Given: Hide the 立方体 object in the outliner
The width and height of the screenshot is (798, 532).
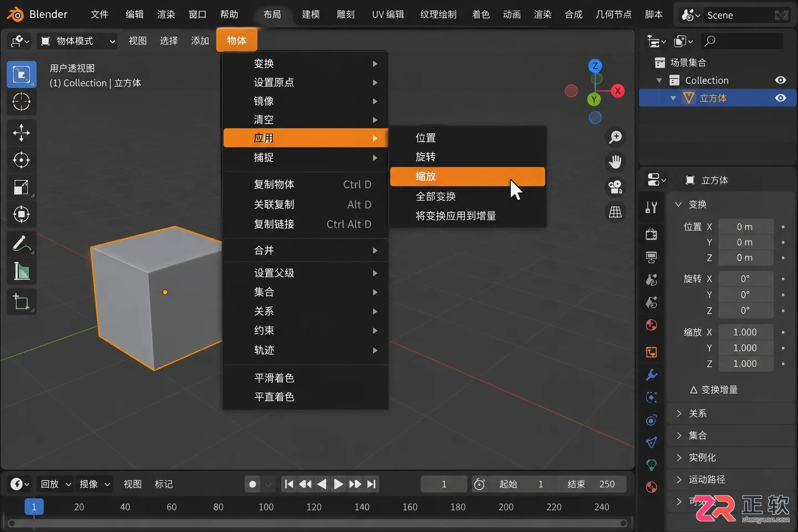Looking at the screenshot, I should click(x=780, y=98).
